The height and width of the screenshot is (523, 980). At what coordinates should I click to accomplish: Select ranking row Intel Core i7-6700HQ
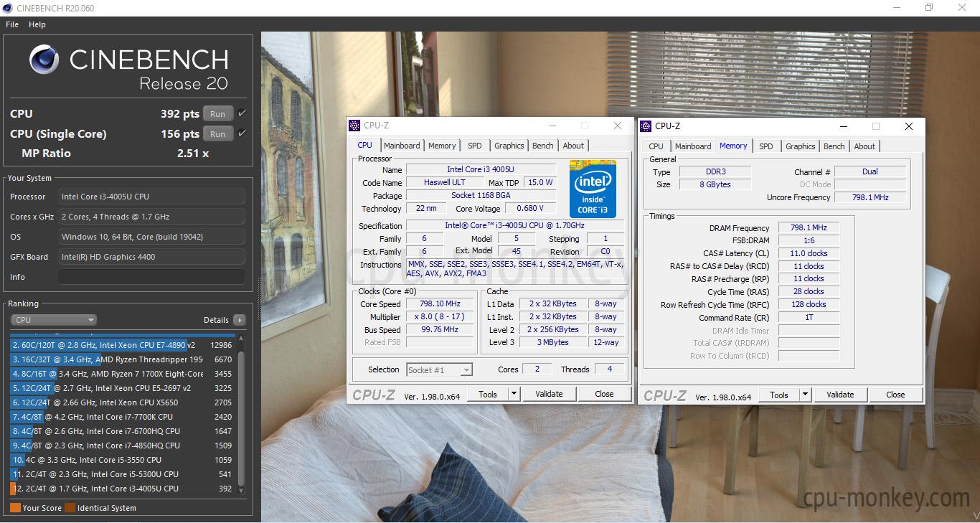[123, 431]
